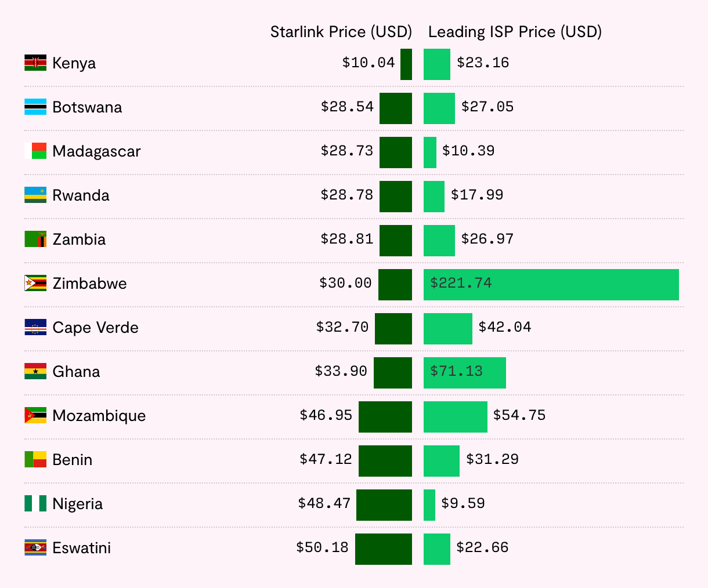Screen dimensions: 708x588
Task: Click the Benin country label
Action: 72,460
